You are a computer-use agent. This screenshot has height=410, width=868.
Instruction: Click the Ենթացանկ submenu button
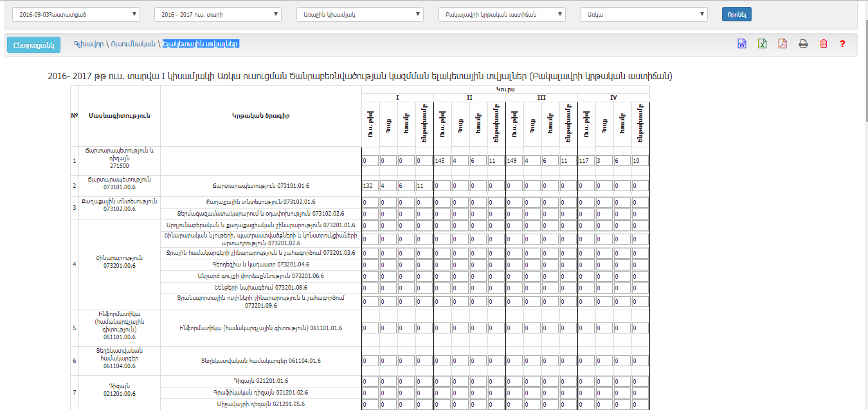point(33,44)
